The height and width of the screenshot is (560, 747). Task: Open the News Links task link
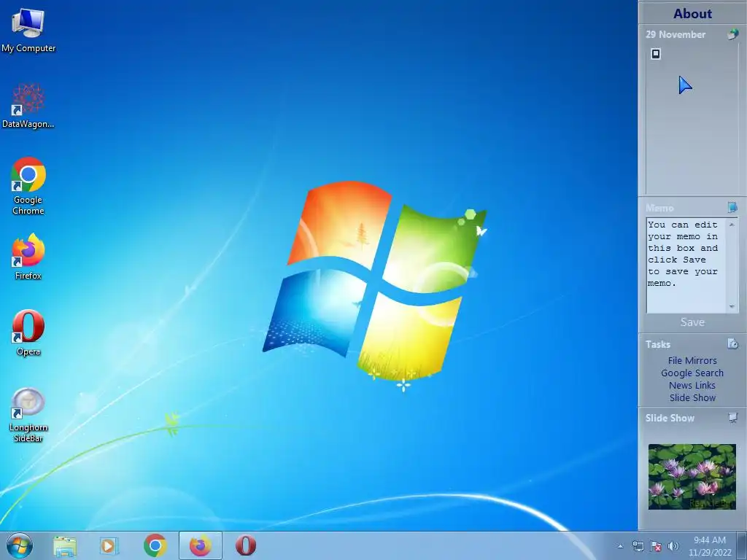[692, 385]
